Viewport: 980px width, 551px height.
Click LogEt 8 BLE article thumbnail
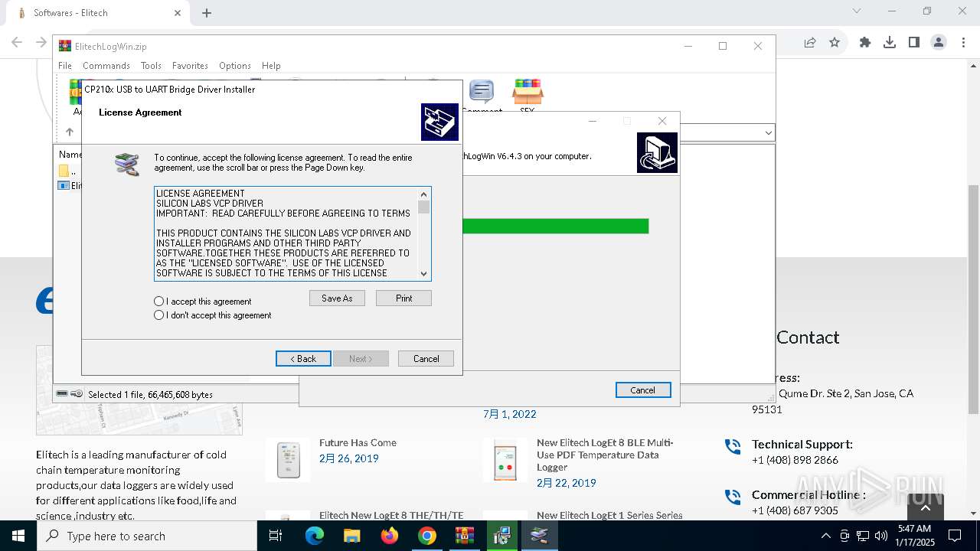coord(505,460)
